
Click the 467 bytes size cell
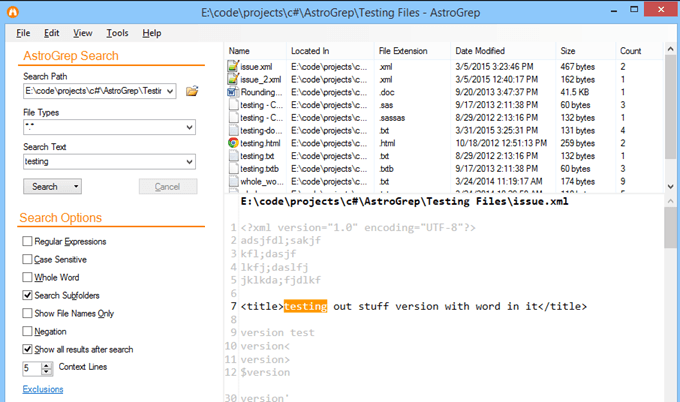(x=577, y=67)
